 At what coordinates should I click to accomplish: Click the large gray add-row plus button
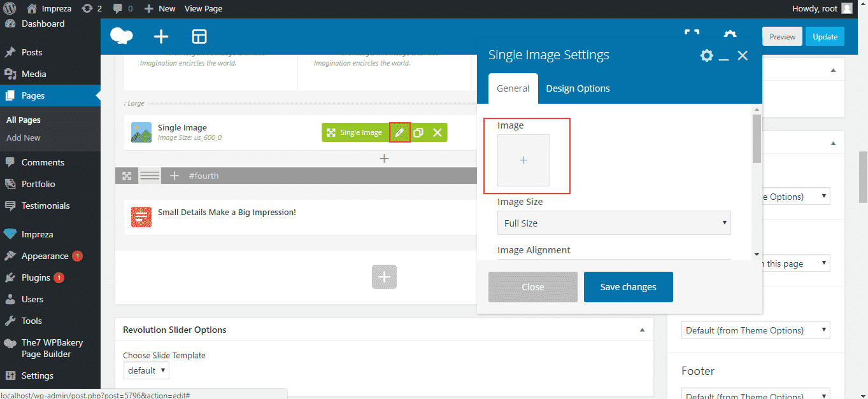point(384,277)
